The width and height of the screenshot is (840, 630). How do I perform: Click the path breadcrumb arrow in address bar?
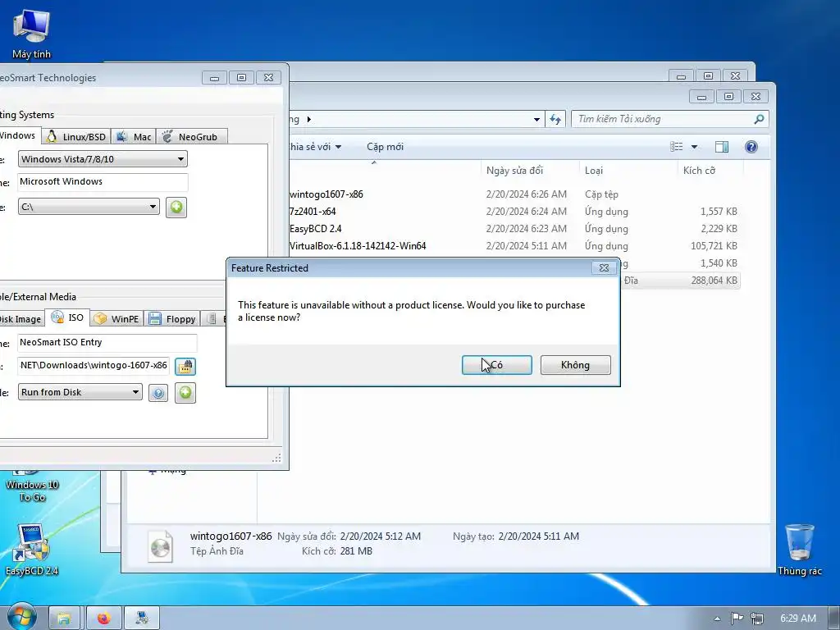coord(309,119)
